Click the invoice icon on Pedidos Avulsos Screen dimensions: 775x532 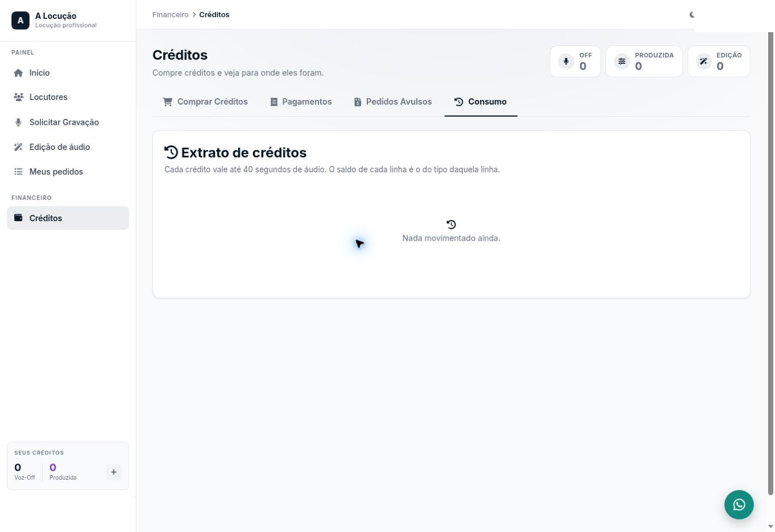pos(358,102)
